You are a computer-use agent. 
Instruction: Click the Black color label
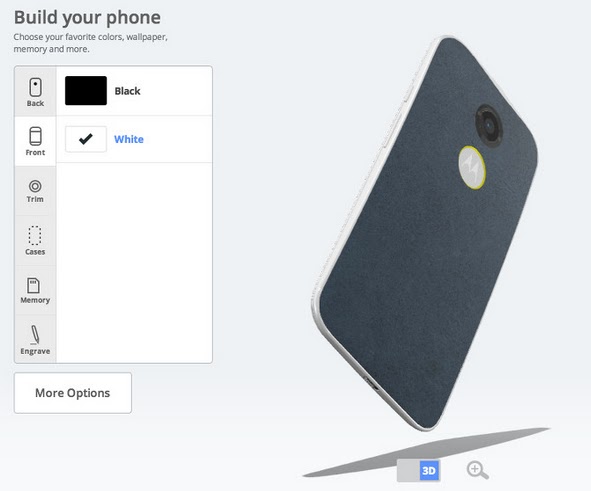[127, 91]
